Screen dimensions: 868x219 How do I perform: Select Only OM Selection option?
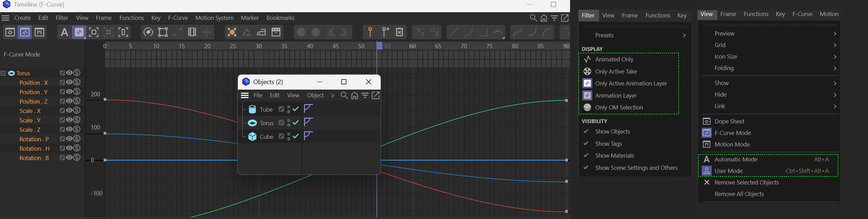click(x=619, y=107)
